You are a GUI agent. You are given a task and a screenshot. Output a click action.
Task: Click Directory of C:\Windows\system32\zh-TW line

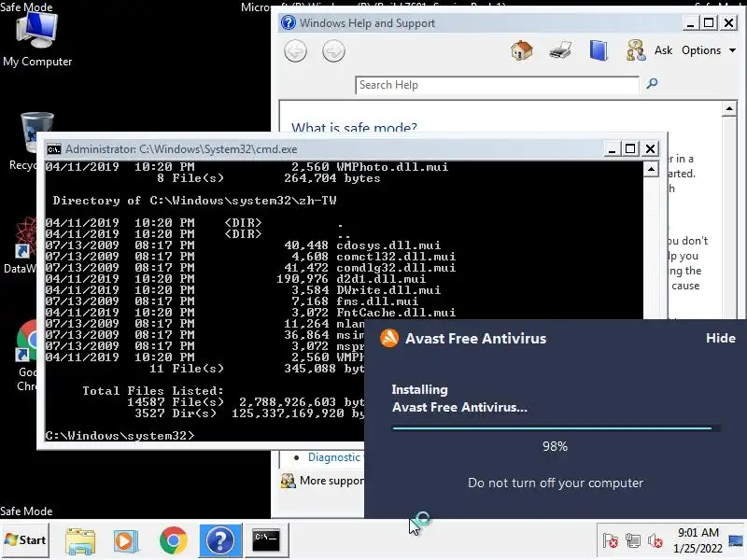[194, 200]
